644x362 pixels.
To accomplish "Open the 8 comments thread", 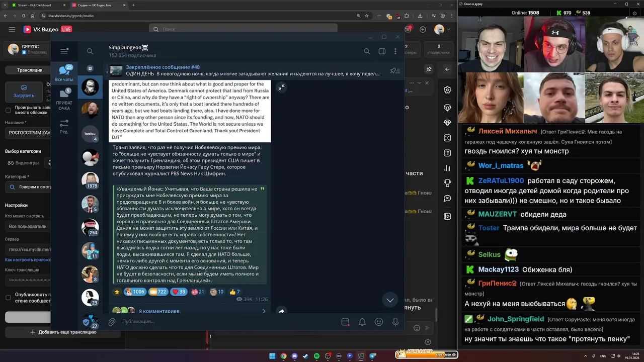I will [x=189, y=311].
